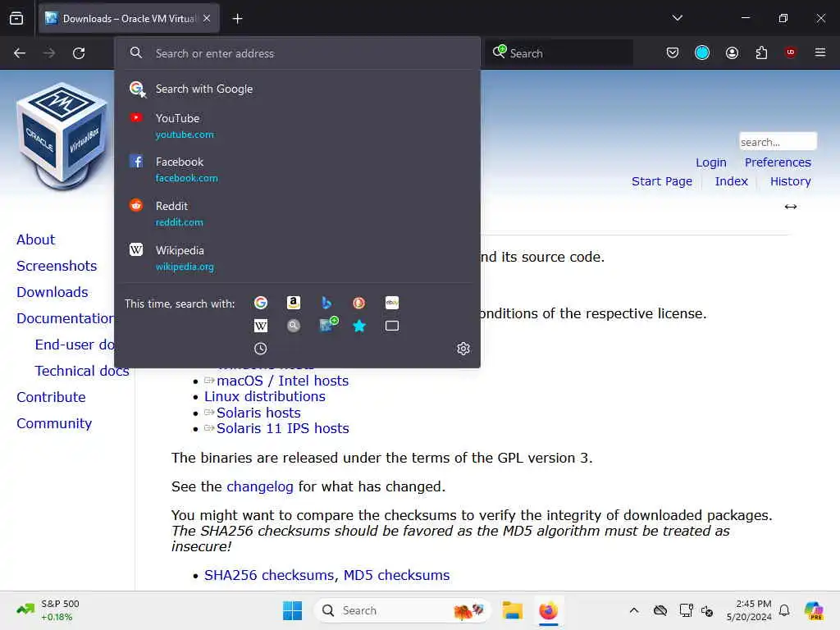Open the notifications bell in taskbar
This screenshot has height=630, width=840.
click(784, 610)
